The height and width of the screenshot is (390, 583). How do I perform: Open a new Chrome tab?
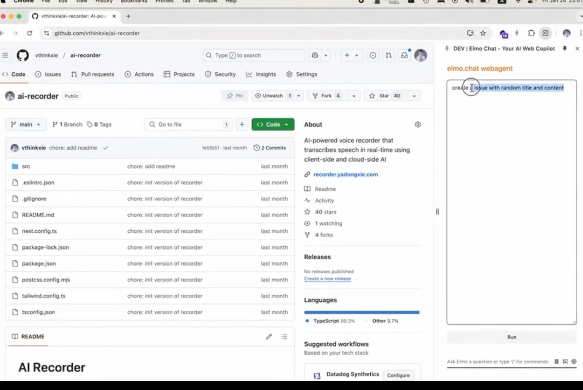pos(128,16)
